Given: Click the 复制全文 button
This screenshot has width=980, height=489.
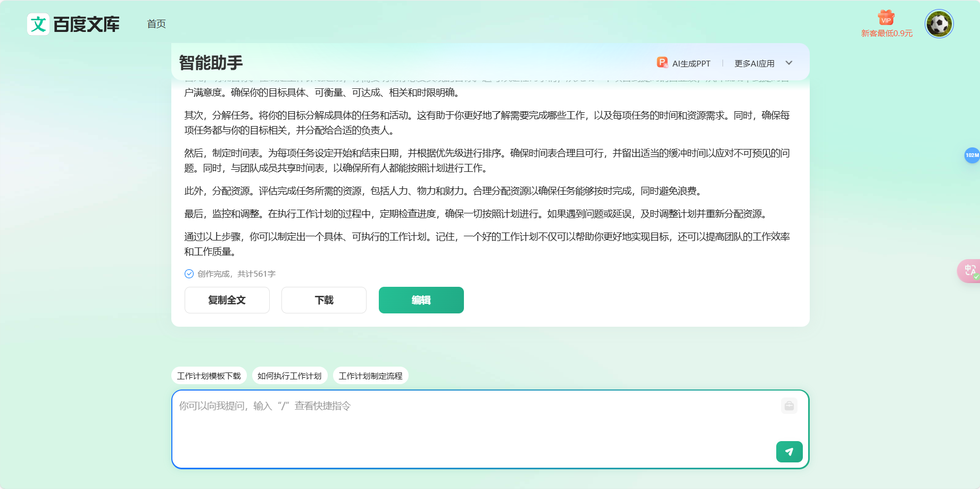Looking at the screenshot, I should pyautogui.click(x=227, y=300).
